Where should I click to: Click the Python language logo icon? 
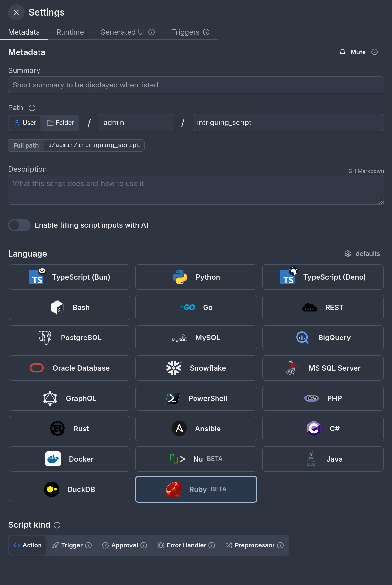(x=180, y=277)
